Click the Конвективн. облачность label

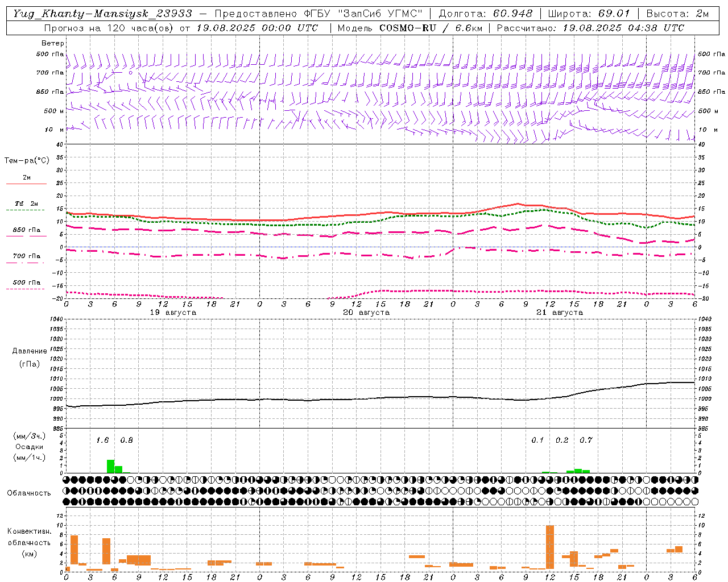(29, 537)
